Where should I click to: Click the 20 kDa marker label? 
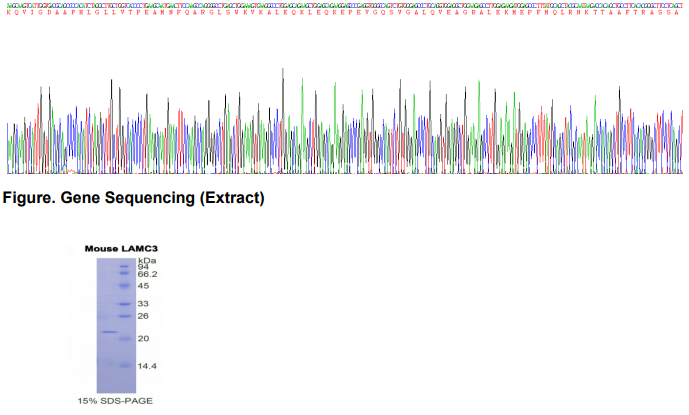[x=143, y=339]
